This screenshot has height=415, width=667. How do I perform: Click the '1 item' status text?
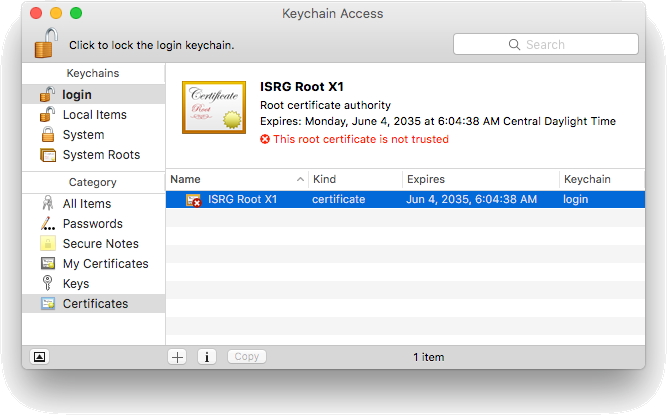tap(428, 357)
